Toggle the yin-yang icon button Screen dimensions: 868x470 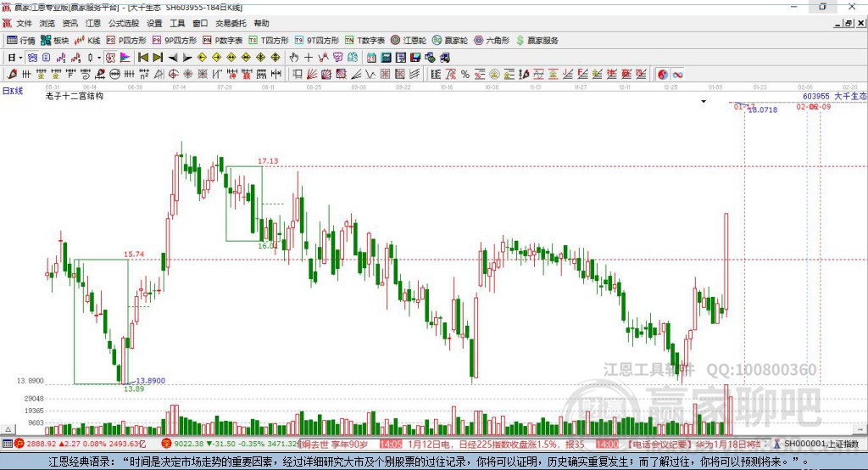(x=663, y=75)
